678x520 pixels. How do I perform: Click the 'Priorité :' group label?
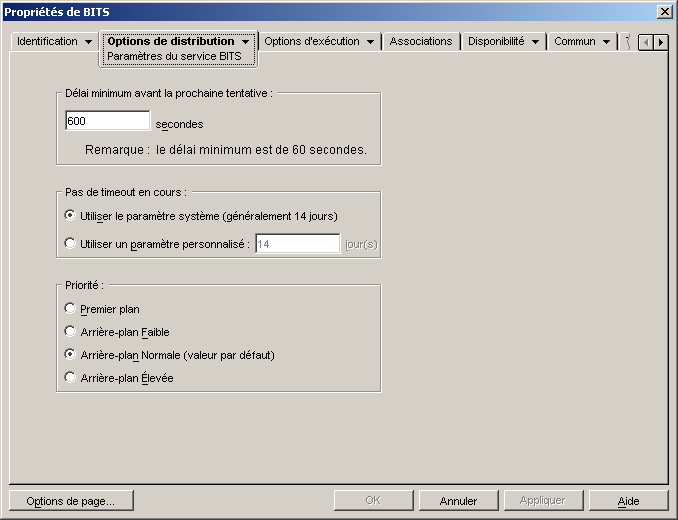point(84,285)
